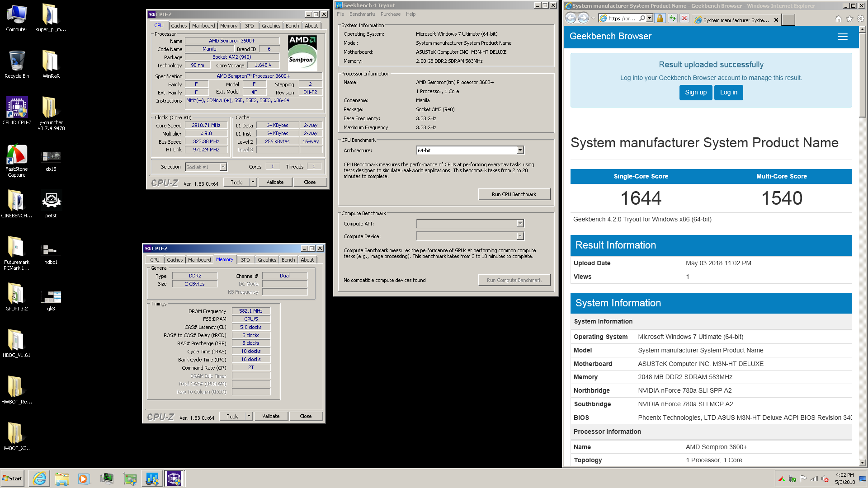The image size is (868, 488).
Task: Switch to Geekbench 4 taskbar button
Action: (x=152, y=479)
